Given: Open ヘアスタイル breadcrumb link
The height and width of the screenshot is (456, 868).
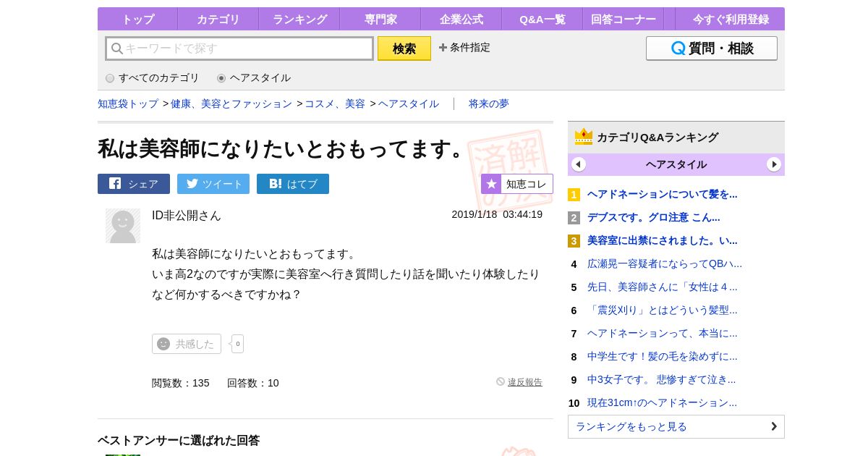Looking at the screenshot, I should [409, 104].
